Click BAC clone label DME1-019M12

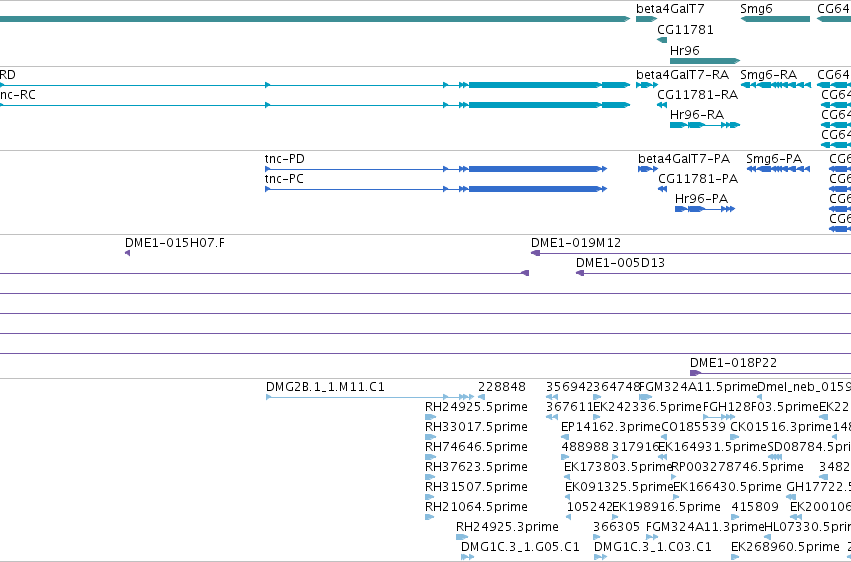pos(576,243)
